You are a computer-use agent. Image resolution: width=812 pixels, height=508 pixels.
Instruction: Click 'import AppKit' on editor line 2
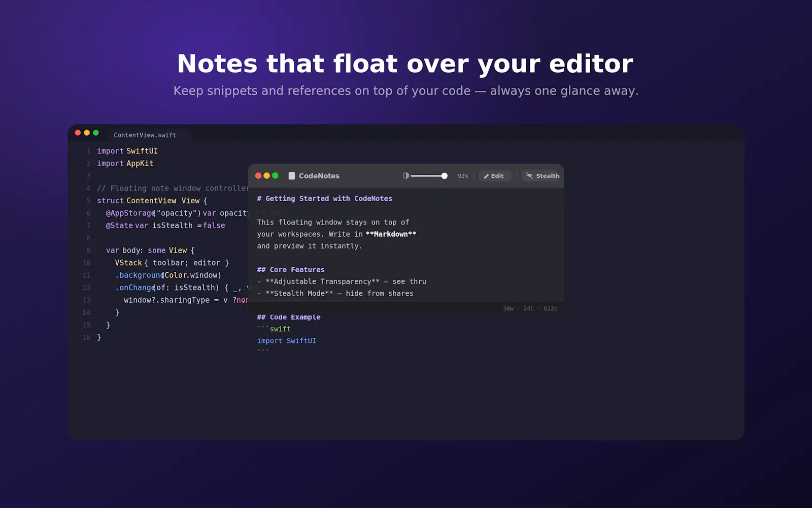[125, 164]
